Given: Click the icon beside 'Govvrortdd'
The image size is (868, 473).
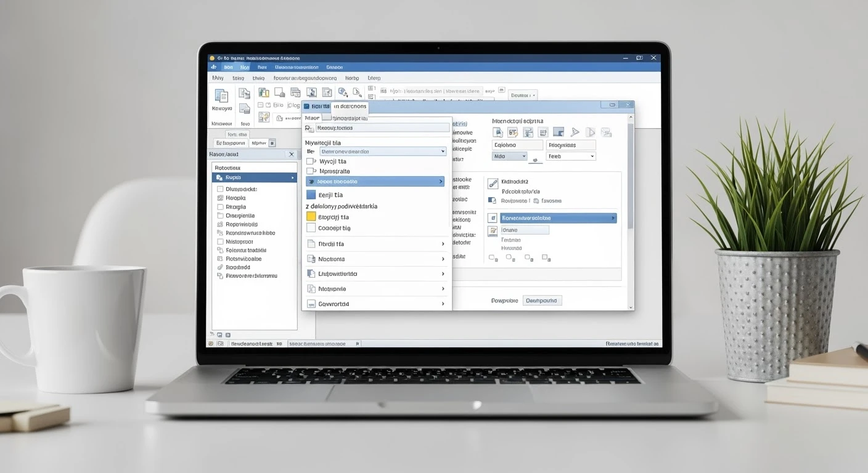Looking at the screenshot, I should (x=311, y=304).
